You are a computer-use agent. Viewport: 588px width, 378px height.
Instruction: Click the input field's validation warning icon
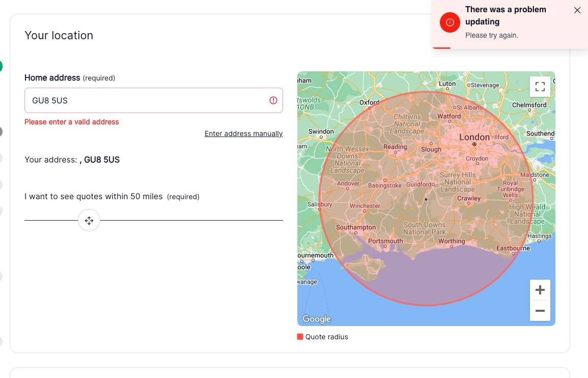273,100
